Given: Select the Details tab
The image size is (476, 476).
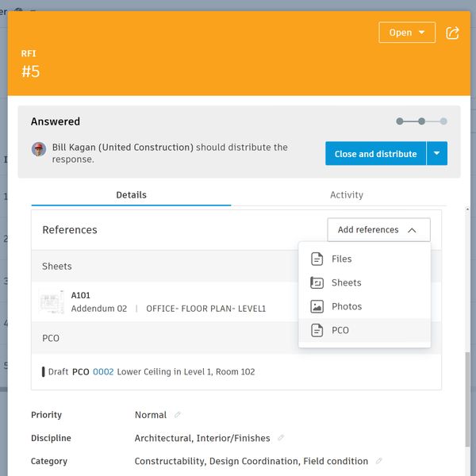Looking at the screenshot, I should click(131, 195).
